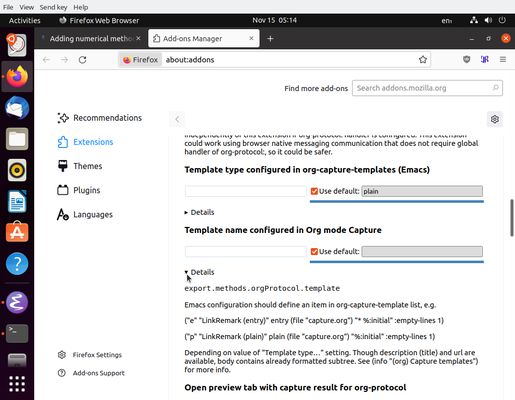Screen dimensions: 515x400
Task: Open LibreOffice Writer from the dock
Action: tap(17, 201)
